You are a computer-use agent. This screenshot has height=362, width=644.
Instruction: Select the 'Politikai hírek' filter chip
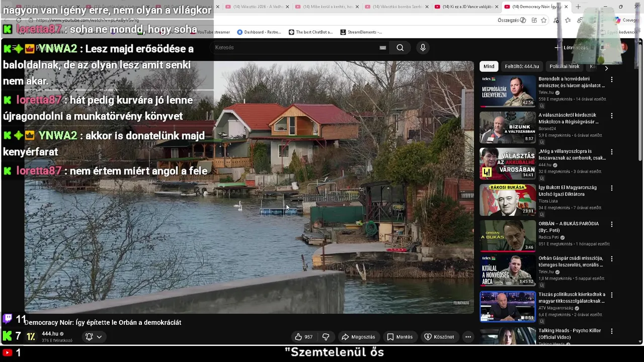tap(565, 66)
